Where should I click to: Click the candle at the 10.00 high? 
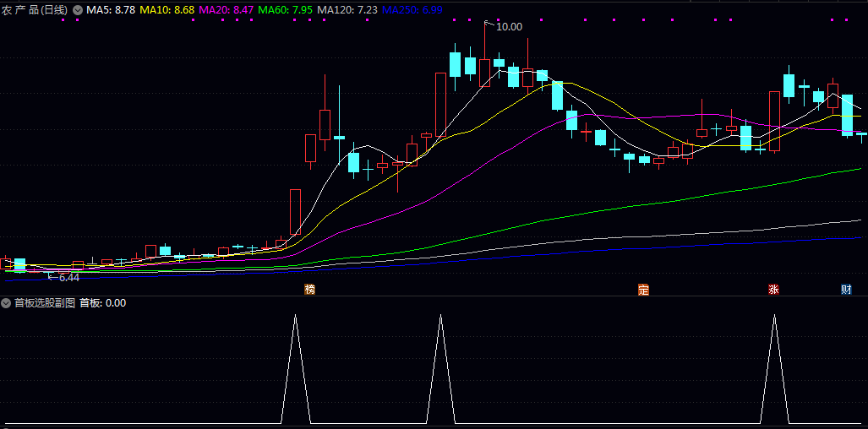(484, 73)
